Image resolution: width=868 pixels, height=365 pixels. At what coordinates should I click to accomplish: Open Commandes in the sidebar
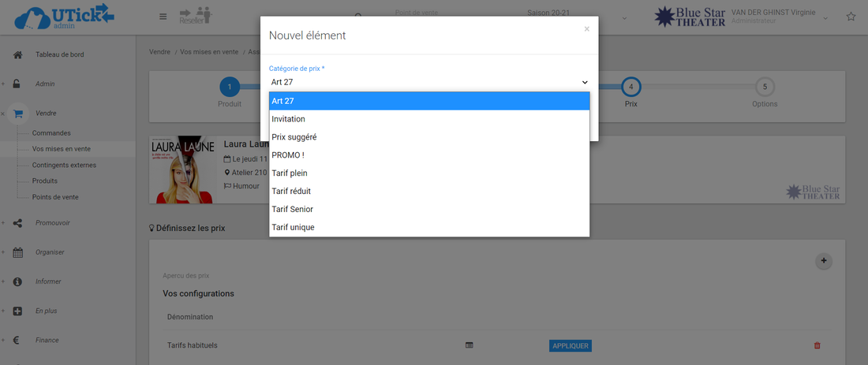click(51, 133)
